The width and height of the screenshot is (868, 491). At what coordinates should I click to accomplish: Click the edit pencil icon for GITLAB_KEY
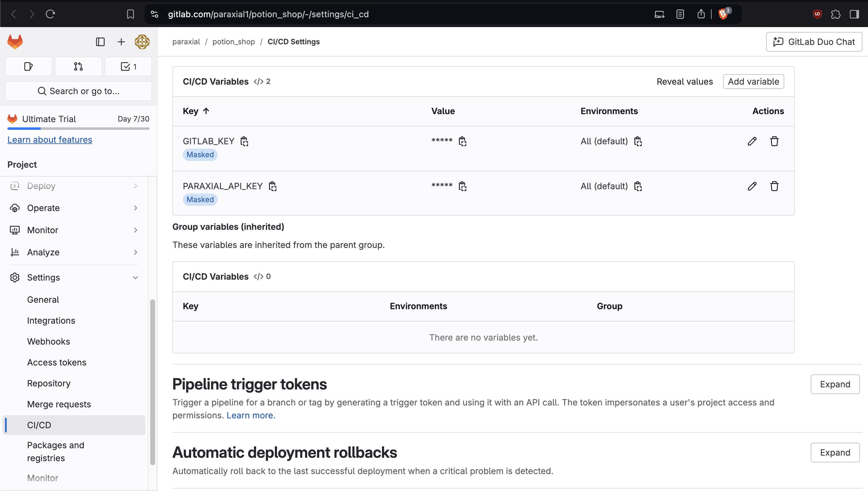(752, 141)
